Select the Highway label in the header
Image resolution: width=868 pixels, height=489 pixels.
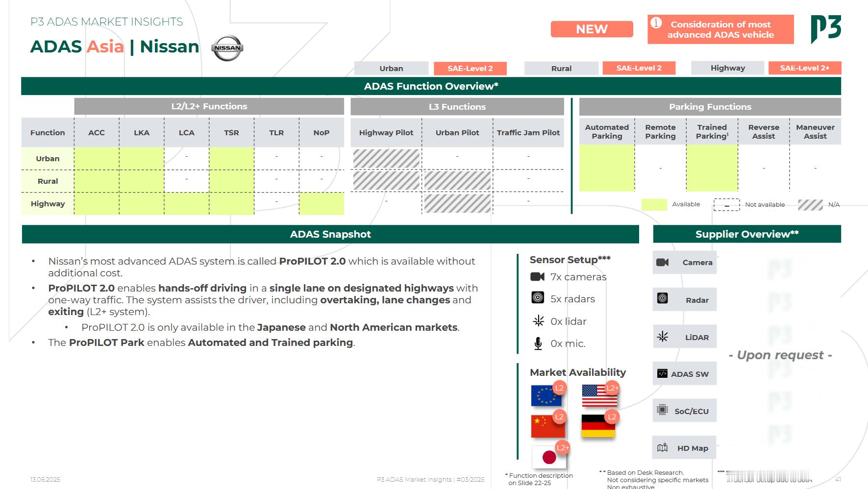[x=727, y=68]
